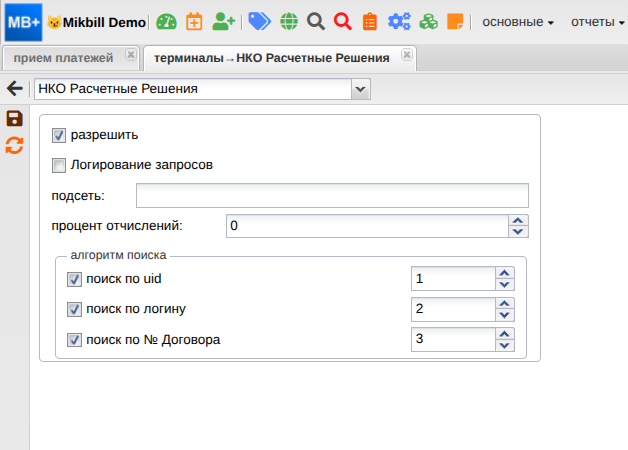Decrease 'поиск по № Договора' priority
This screenshot has width=628, height=450.
[x=504, y=345]
